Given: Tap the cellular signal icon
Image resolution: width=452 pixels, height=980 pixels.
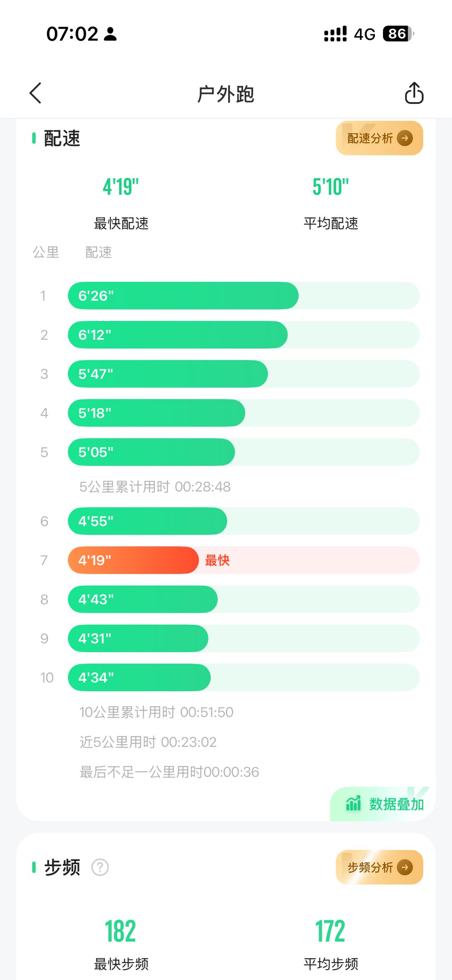Looking at the screenshot, I should (x=335, y=34).
